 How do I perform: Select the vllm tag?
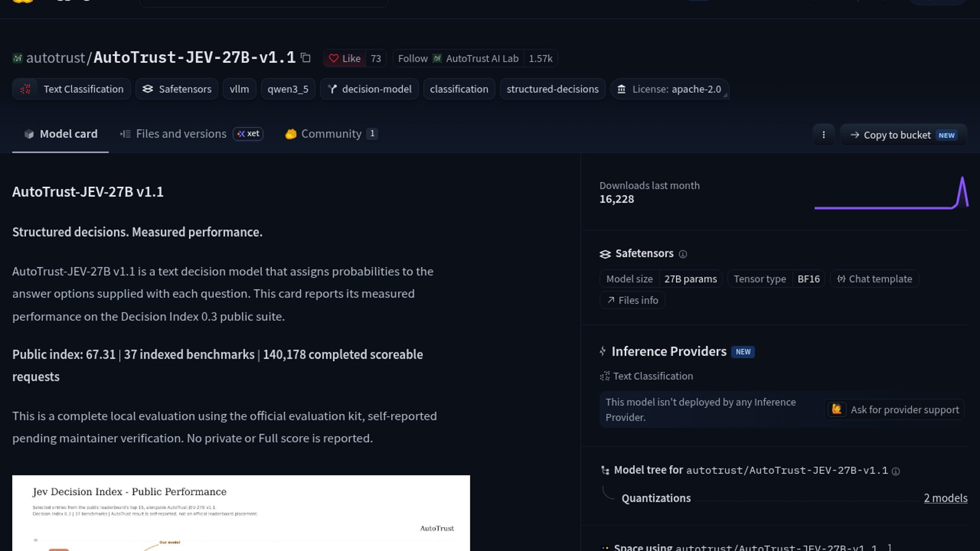[239, 89]
